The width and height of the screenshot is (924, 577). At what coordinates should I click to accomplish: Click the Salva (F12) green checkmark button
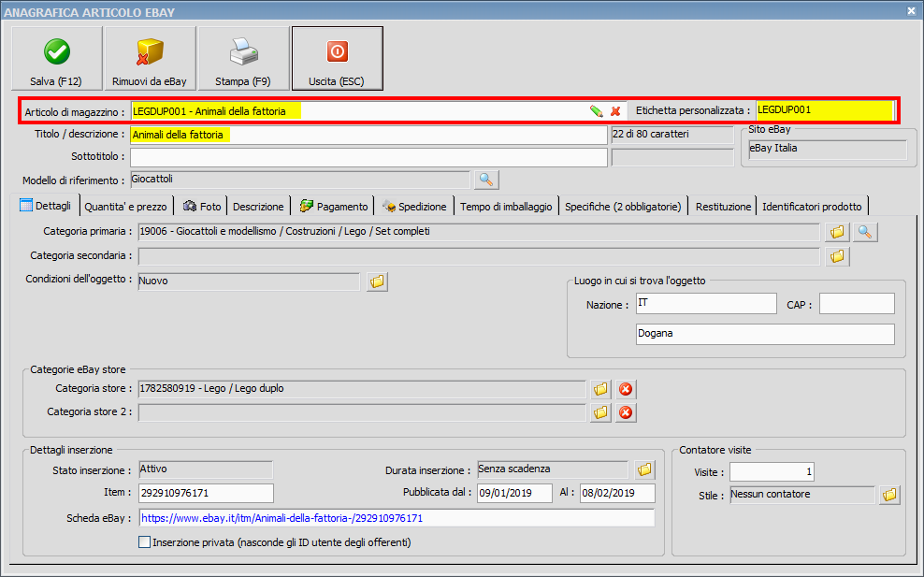(x=56, y=58)
